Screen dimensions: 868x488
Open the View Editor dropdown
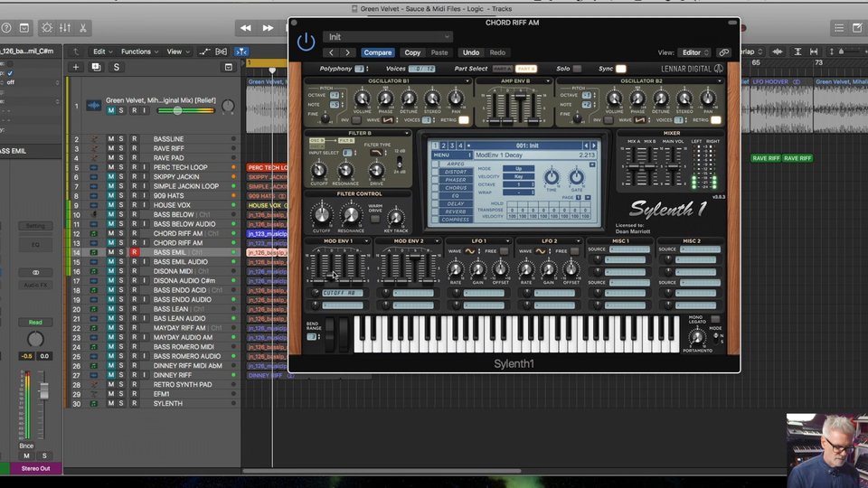[x=694, y=52]
